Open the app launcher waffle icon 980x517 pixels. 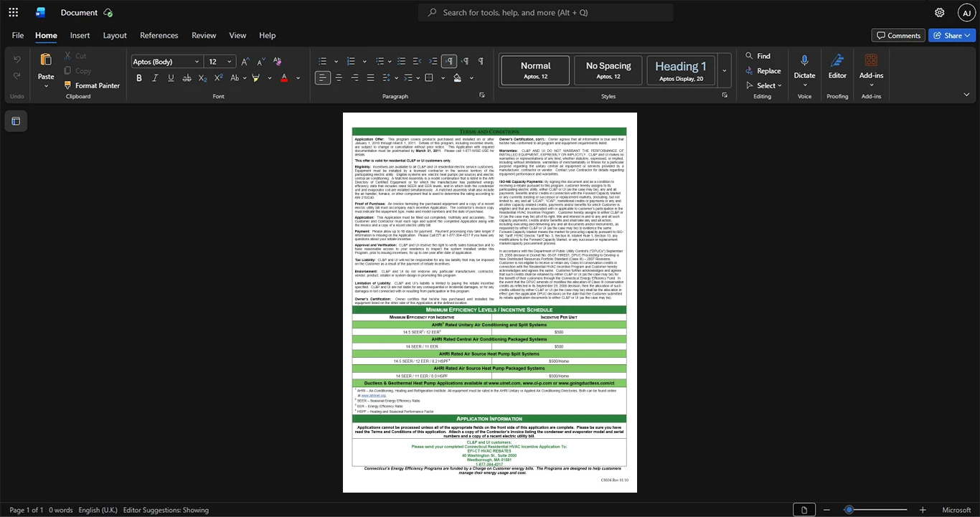tap(13, 12)
